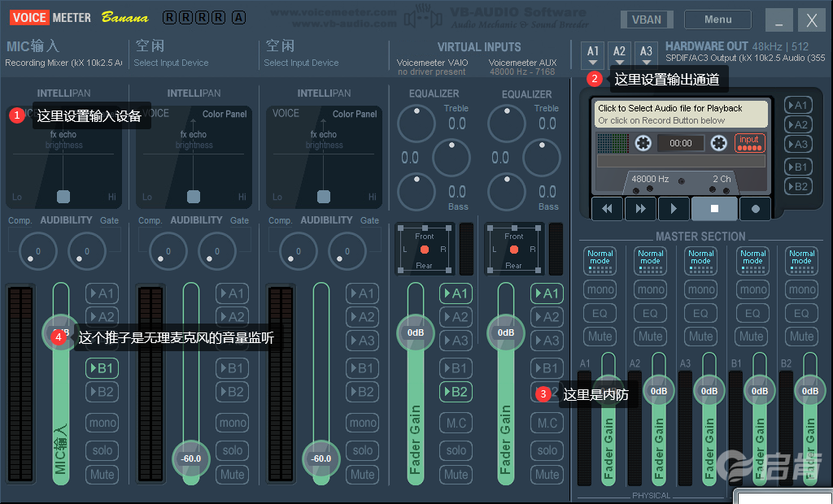Toggle the cassette's A3 output button
Image resolution: width=833 pixels, height=504 pixels.
tap(798, 144)
